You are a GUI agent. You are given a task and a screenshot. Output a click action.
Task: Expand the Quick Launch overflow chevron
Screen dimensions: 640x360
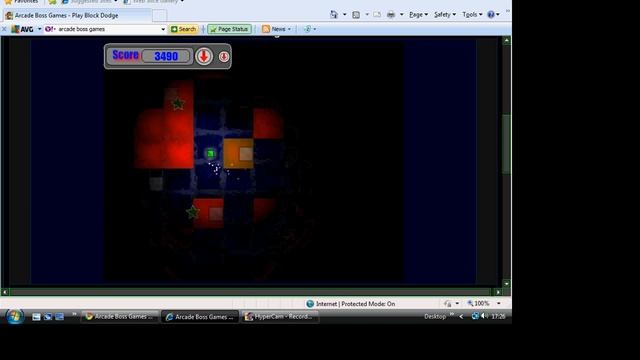tap(74, 314)
